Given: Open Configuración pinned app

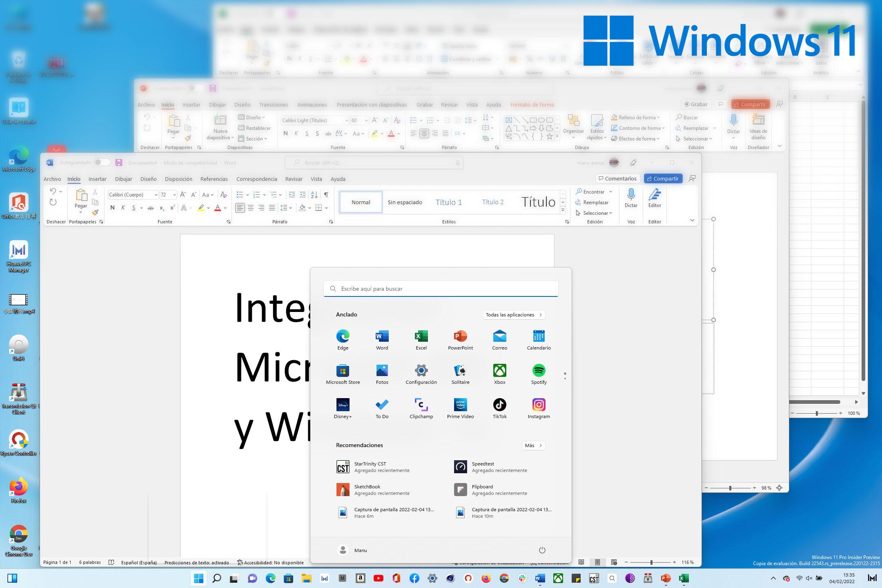Looking at the screenshot, I should pos(421,374).
